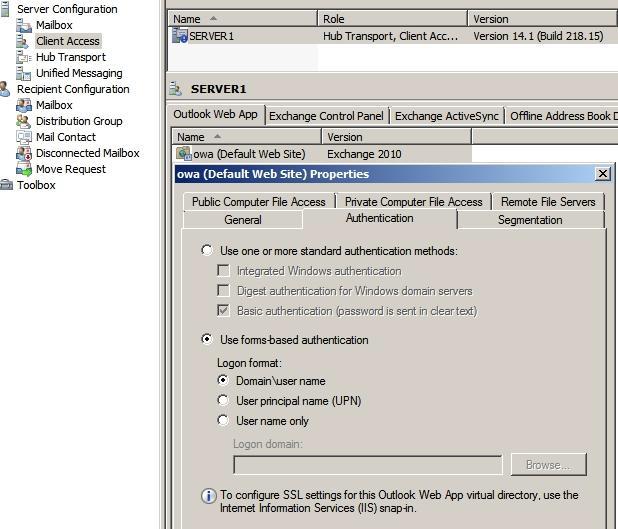Choose standard authentication methods radio button

[207, 250]
